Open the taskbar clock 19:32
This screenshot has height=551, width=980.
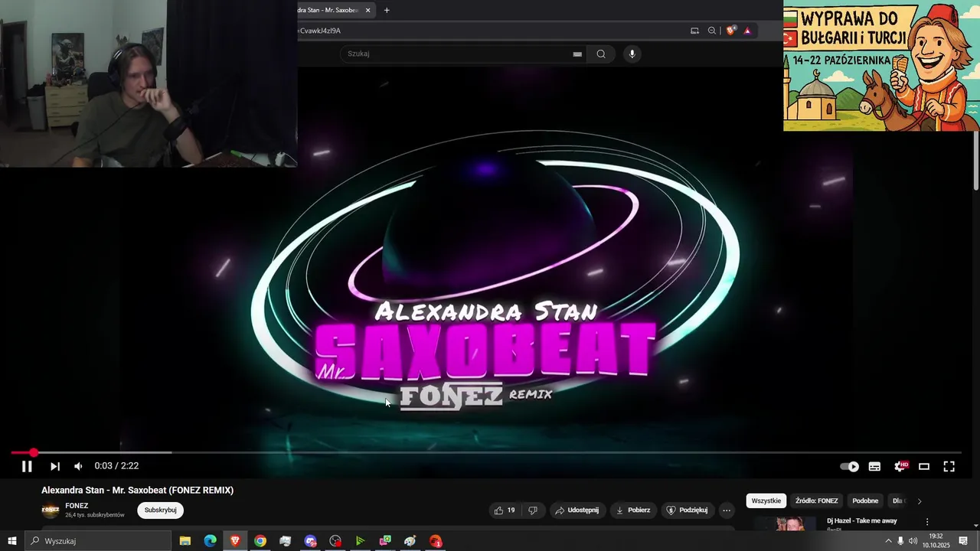click(935, 541)
